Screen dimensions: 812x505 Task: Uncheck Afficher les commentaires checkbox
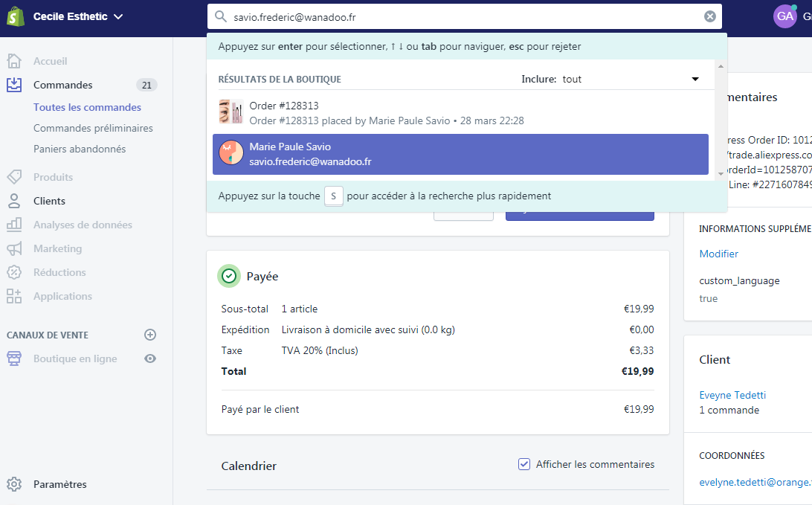pyautogui.click(x=524, y=464)
